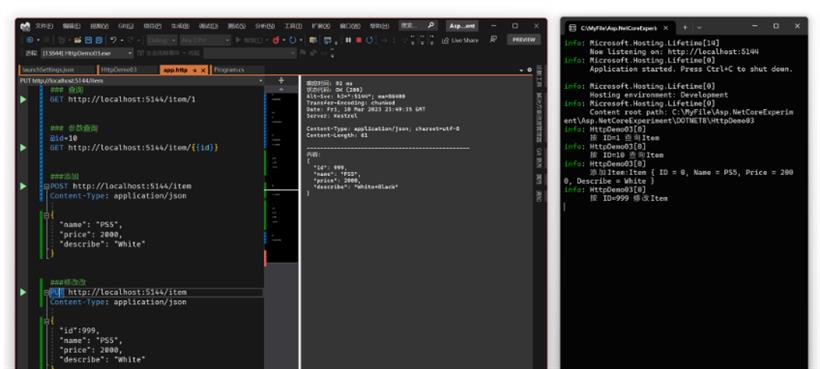Collapse the PUT request block

pos(47,292)
